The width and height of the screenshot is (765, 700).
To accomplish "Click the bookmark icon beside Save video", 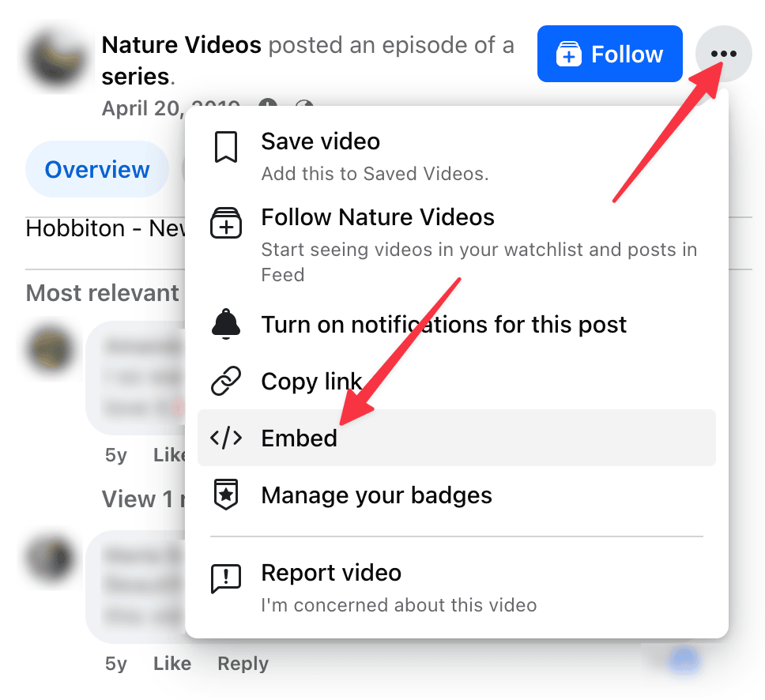I will pyautogui.click(x=226, y=147).
